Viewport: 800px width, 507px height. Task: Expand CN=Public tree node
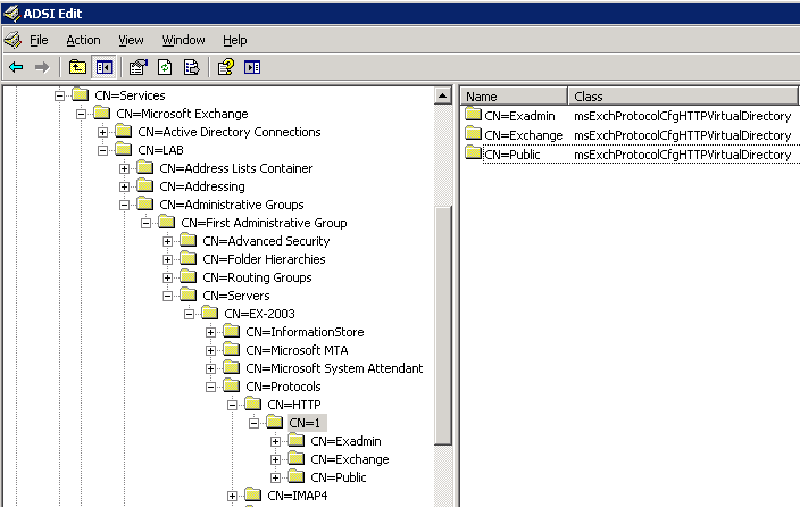(276, 478)
